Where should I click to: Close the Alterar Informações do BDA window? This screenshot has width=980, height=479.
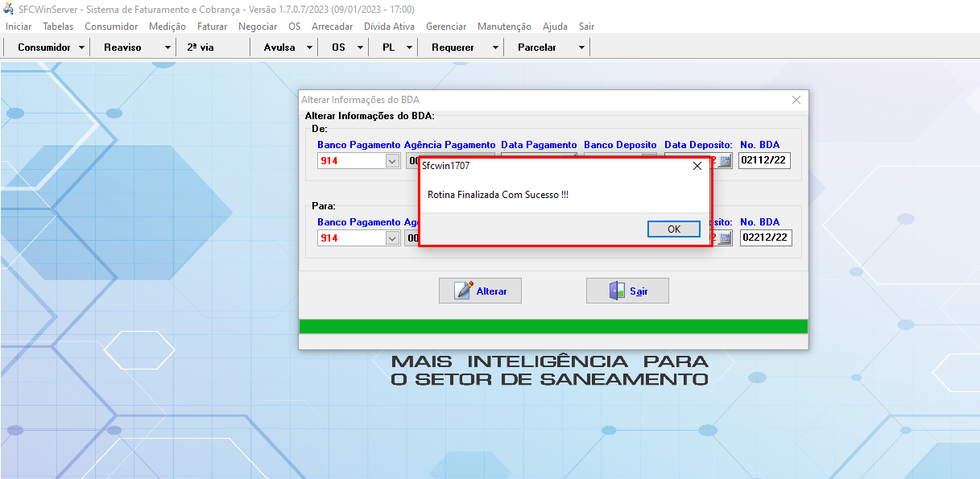796,100
